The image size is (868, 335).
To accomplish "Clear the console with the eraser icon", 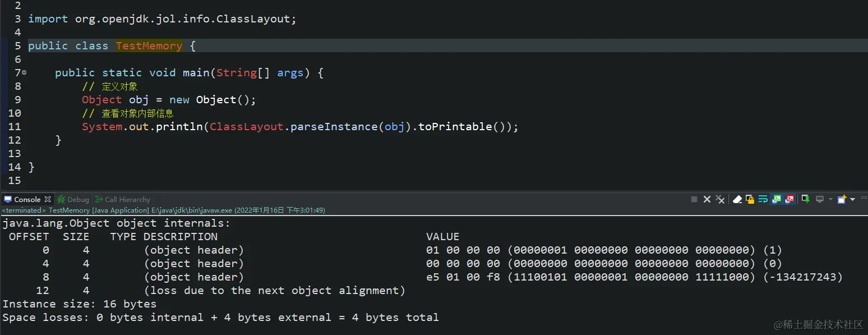I will pos(737,199).
